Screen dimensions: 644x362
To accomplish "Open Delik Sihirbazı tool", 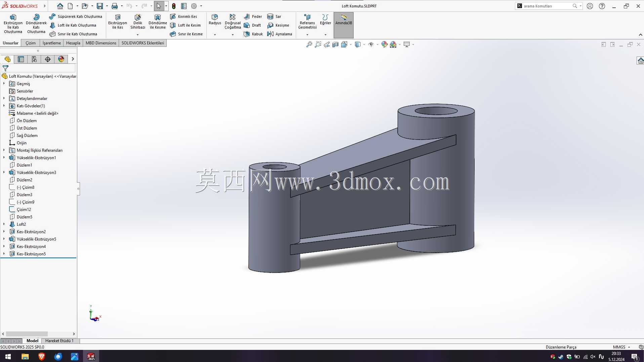I will pyautogui.click(x=137, y=22).
